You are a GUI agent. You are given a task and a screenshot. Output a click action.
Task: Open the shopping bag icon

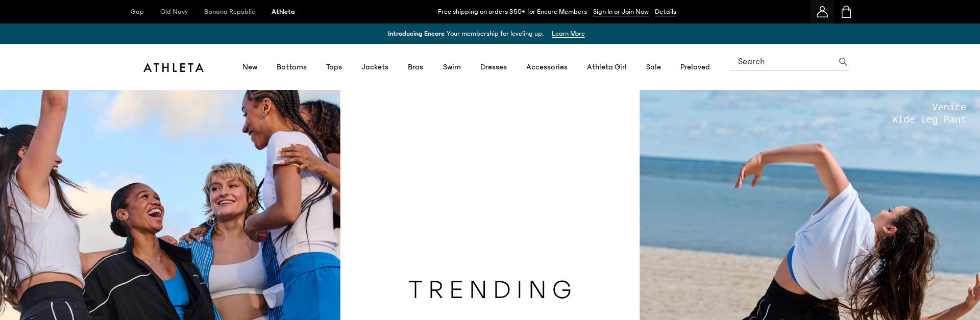846,12
